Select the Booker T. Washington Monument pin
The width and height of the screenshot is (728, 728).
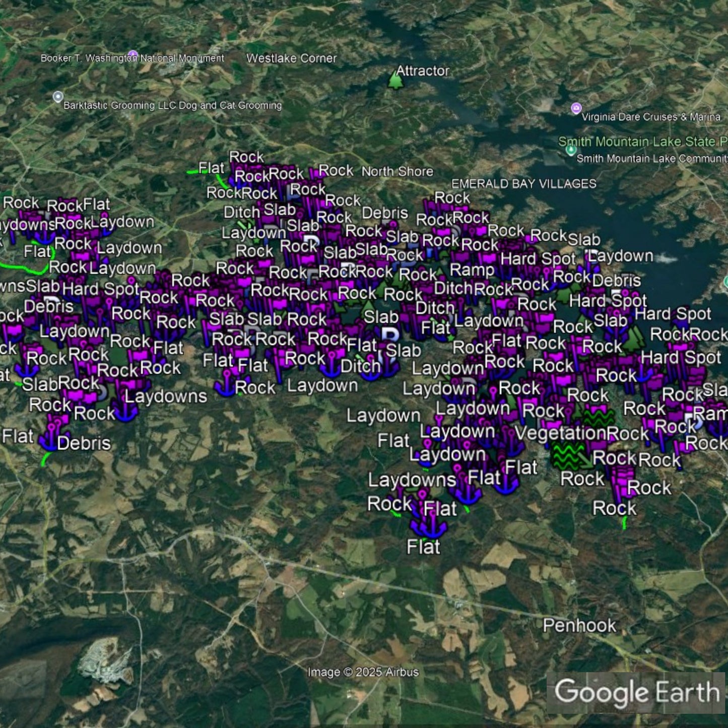click(133, 55)
